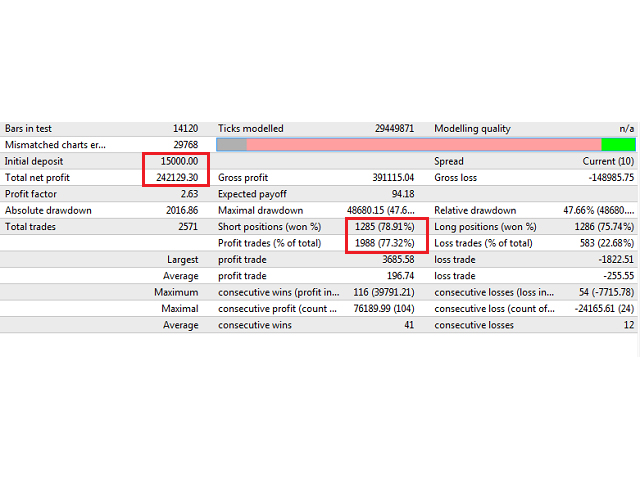This screenshot has width=640, height=480.
Task: Click the Gross loss value -148985.75
Action: 605,177
